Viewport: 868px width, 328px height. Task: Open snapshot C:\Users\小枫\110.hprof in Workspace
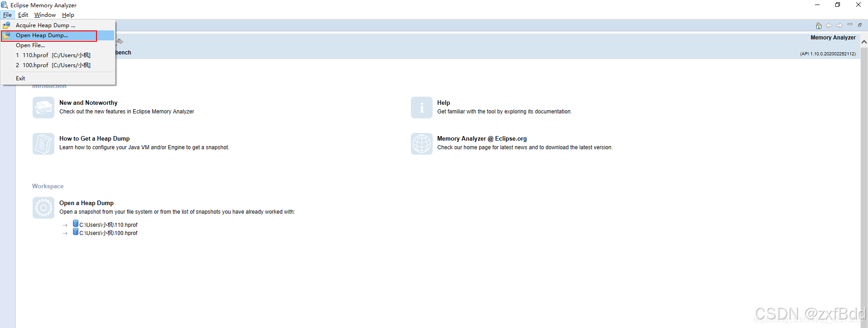108,225
